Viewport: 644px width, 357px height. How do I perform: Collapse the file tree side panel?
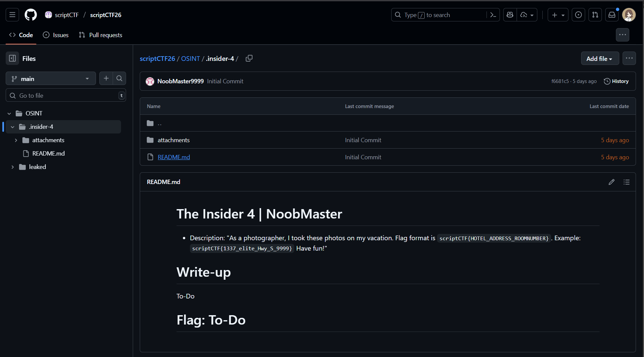coord(12,58)
